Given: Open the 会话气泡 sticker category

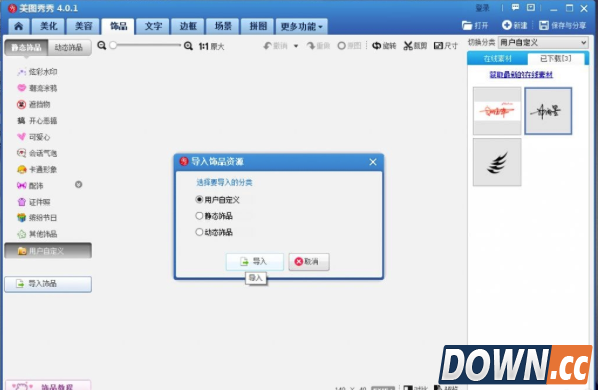Looking at the screenshot, I should pos(37,153).
